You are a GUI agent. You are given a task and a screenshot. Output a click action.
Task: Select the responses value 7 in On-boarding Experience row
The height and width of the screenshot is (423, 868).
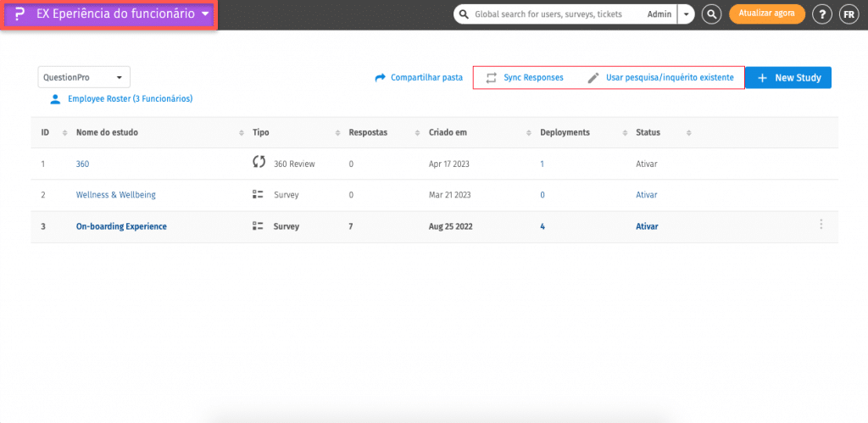click(351, 226)
